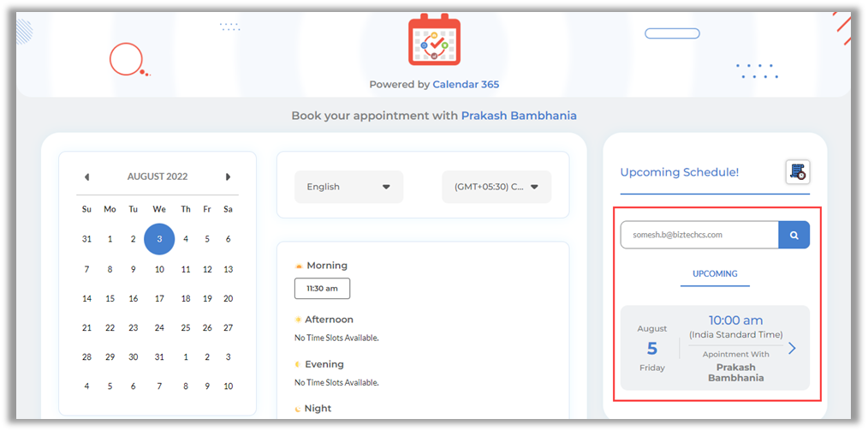Choose August 17 in the calendar
Screen dimensions: 868x431
[159, 299]
